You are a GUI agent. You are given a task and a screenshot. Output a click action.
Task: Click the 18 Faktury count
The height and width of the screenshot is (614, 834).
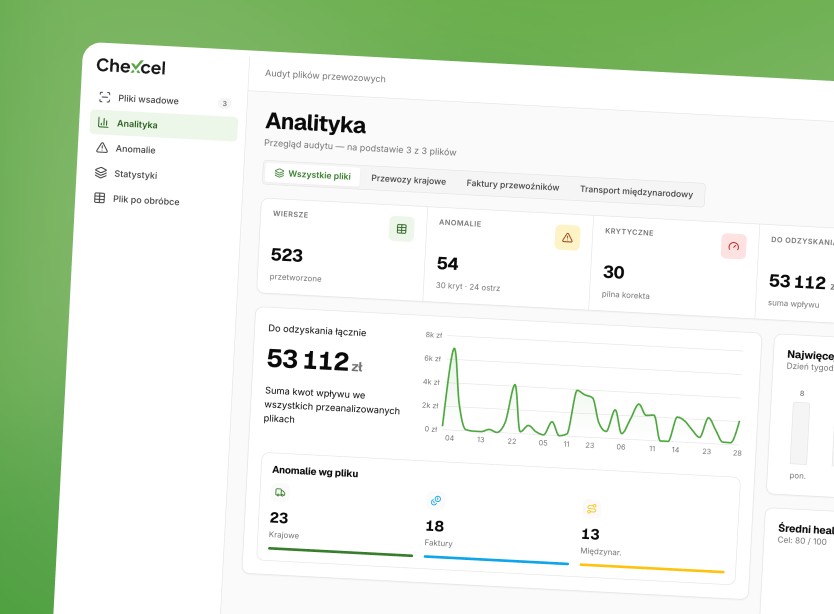435,526
